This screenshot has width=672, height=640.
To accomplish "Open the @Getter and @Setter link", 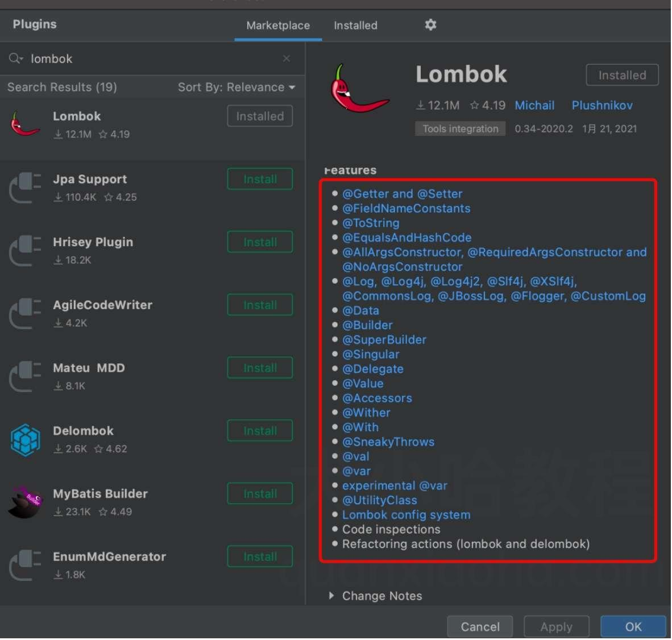I will [402, 194].
